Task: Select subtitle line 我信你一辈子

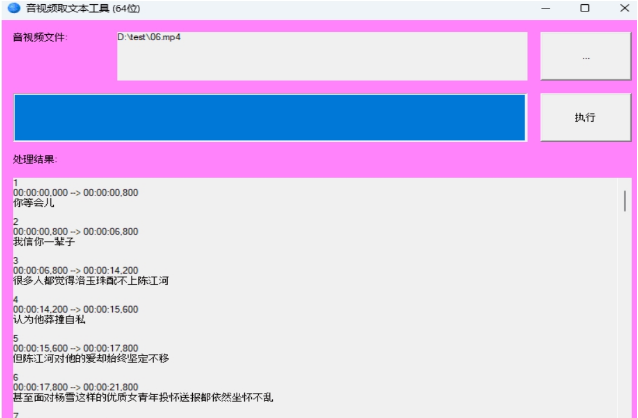Action: pyautogui.click(x=44, y=242)
